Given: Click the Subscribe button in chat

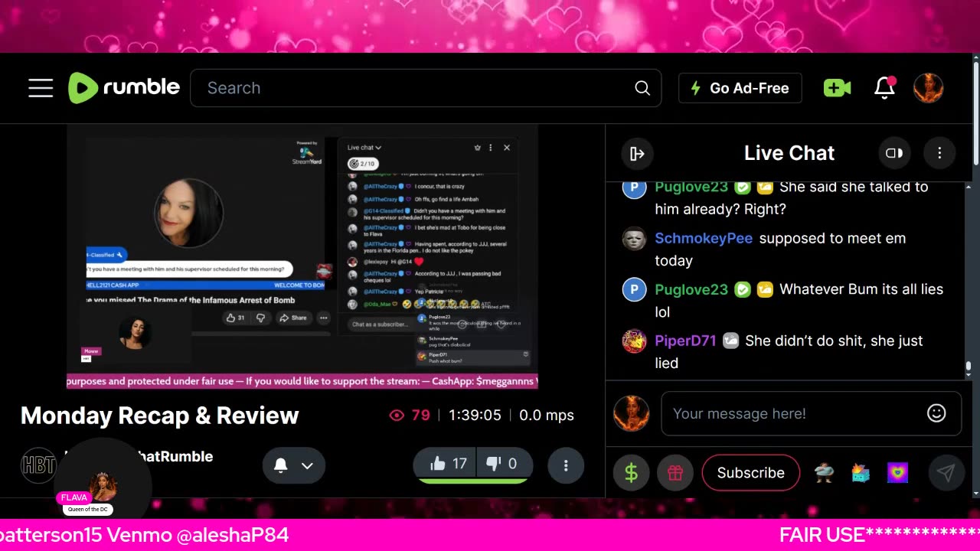Looking at the screenshot, I should [750, 473].
